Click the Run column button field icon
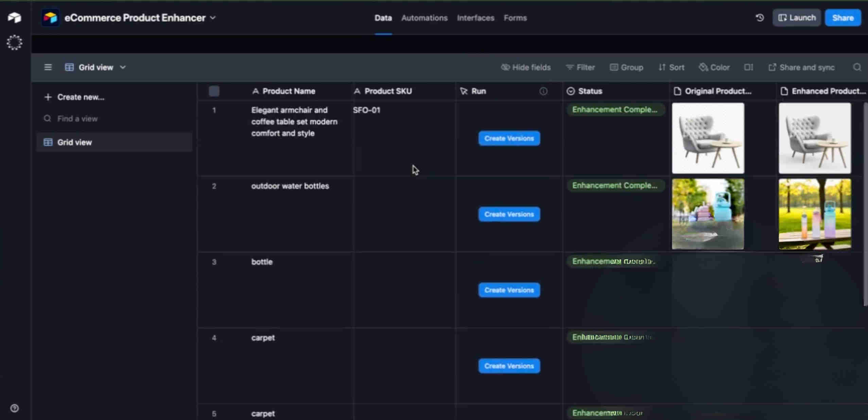 [x=464, y=91]
